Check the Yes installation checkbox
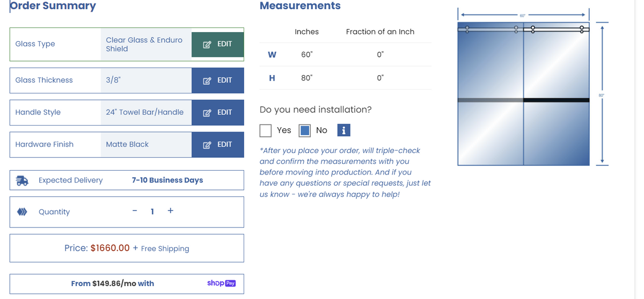This screenshot has height=299, width=644. 266,130
